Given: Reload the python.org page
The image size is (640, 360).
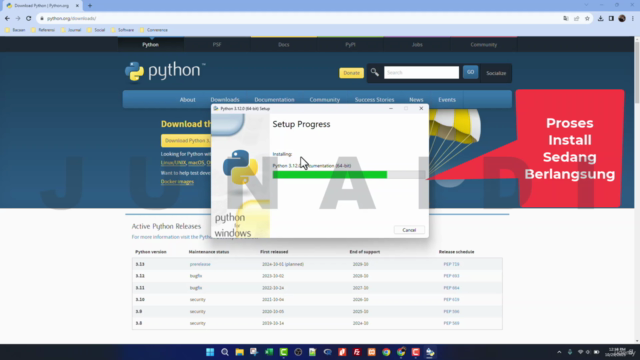Looking at the screenshot, I should pos(28,18).
